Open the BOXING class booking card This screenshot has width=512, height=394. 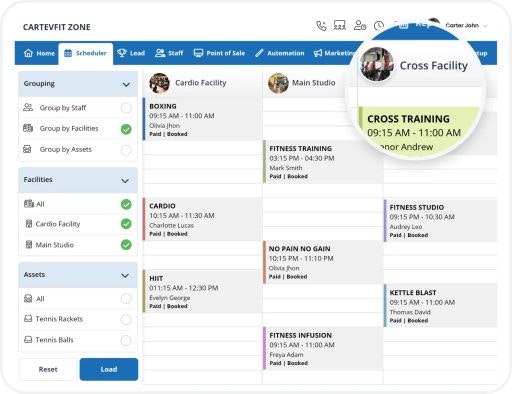tap(201, 119)
